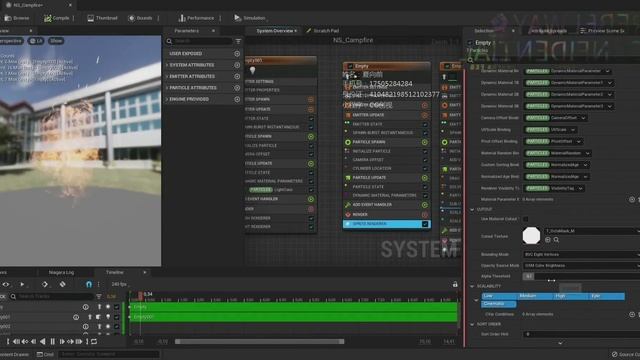The image size is (640, 360).
Task: Click the Medium scalability button
Action: pos(535,296)
